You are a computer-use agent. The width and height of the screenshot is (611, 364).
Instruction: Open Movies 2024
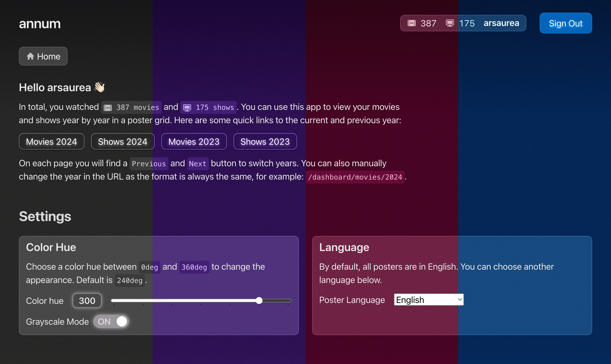pyautogui.click(x=52, y=141)
